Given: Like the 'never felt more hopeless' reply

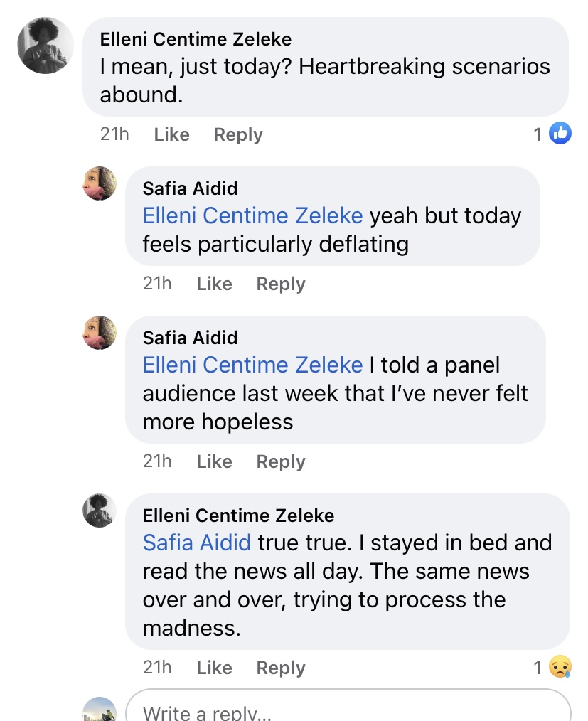Looking at the screenshot, I should pyautogui.click(x=214, y=461).
